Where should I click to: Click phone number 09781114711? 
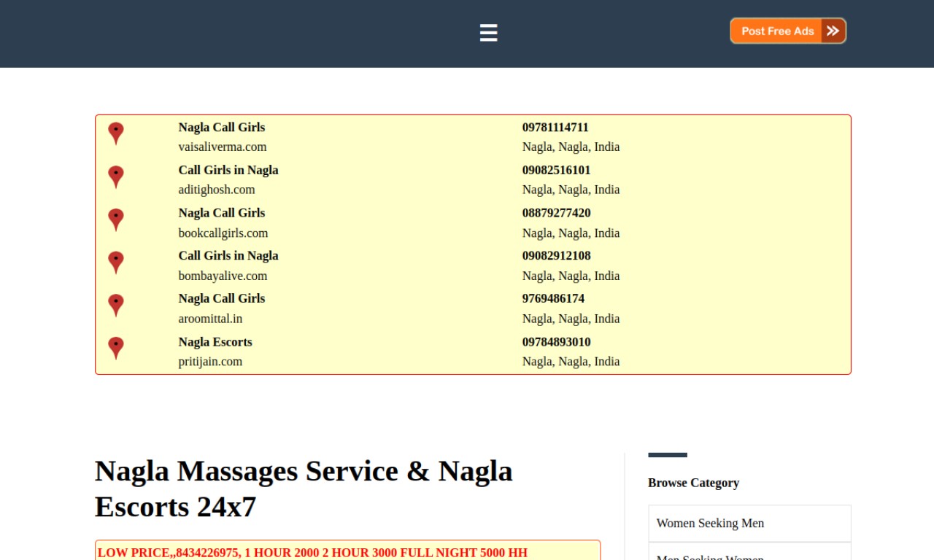tap(555, 127)
